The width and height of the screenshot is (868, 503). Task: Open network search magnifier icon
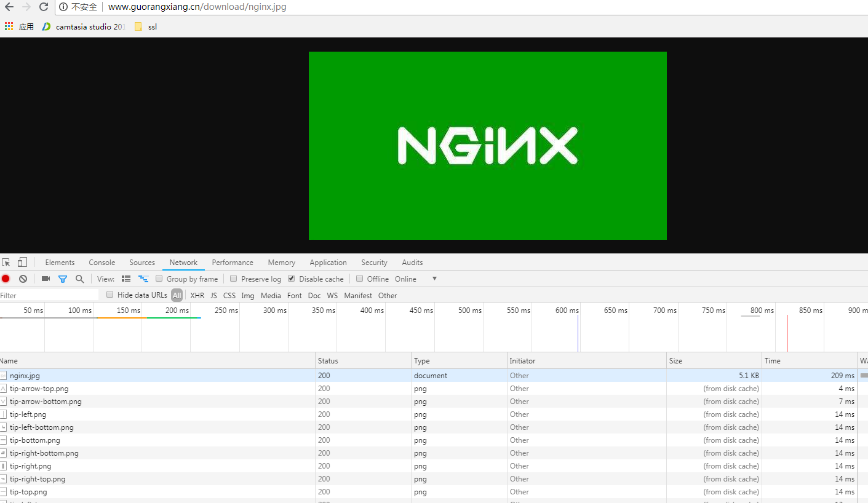pos(79,279)
